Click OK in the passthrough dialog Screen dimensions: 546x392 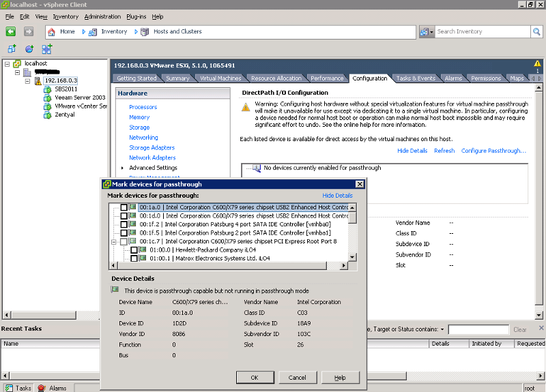254,377
